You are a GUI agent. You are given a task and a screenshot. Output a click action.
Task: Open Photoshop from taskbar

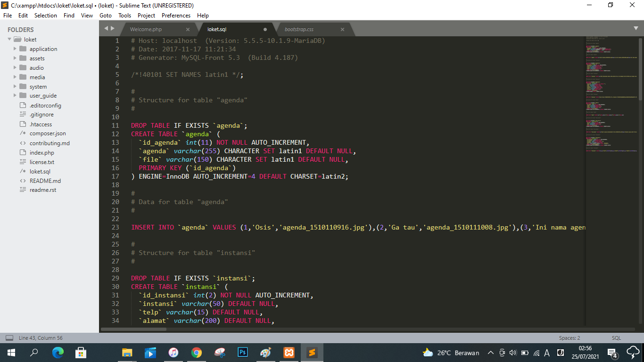pyautogui.click(x=242, y=353)
